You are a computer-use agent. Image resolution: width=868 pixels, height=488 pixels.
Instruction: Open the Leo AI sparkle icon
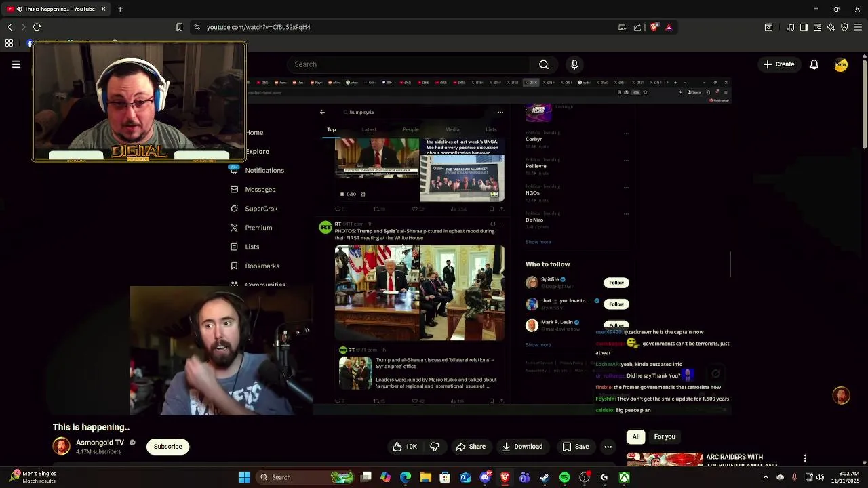(831, 27)
